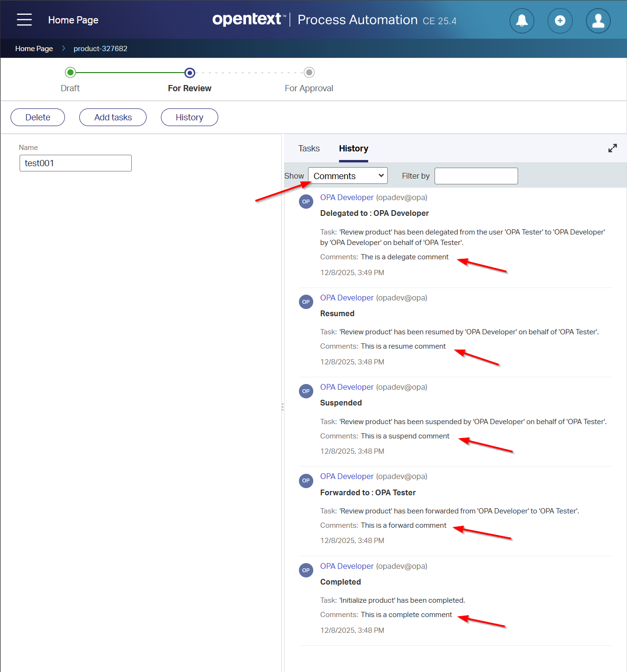Click the avatar of the Delegated entry

tap(306, 202)
